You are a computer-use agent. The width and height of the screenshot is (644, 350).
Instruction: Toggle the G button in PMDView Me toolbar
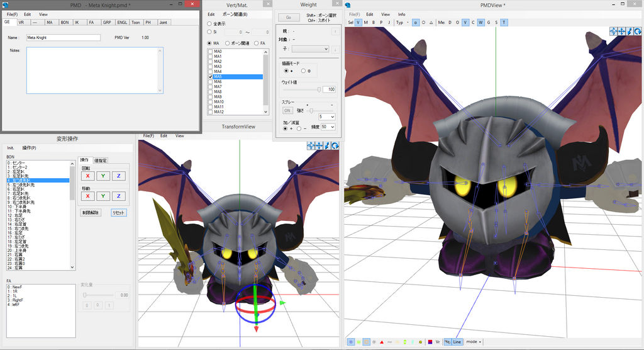click(x=488, y=23)
